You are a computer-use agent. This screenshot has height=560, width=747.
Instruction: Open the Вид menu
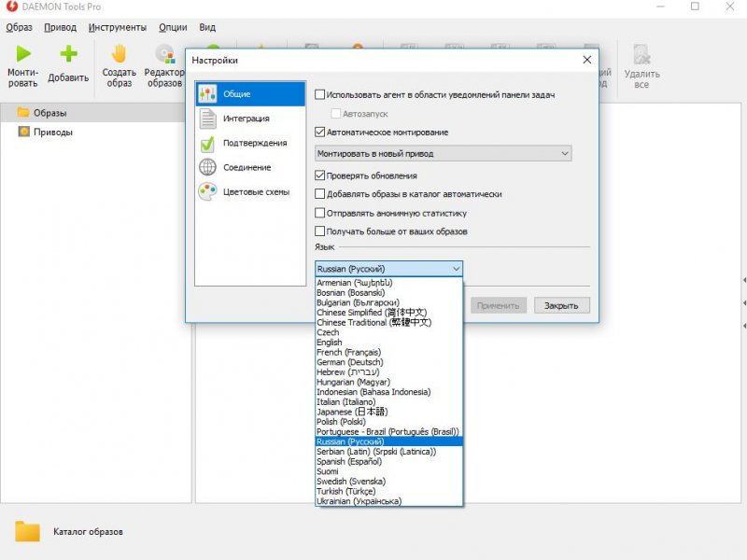207,27
